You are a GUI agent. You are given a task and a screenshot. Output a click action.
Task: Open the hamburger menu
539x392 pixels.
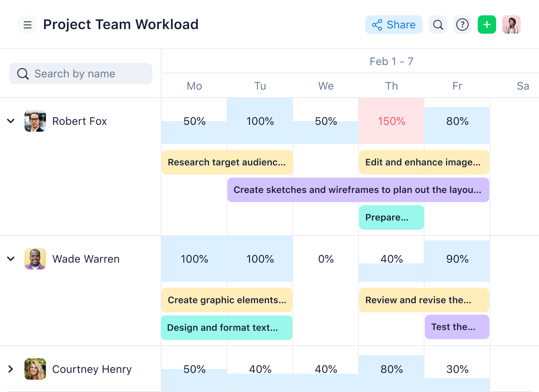point(27,24)
